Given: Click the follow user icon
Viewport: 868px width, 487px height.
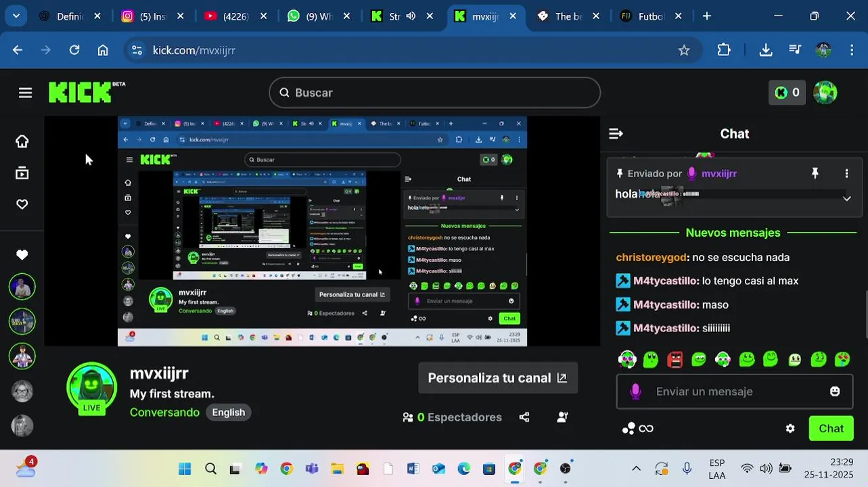Looking at the screenshot, I should click(562, 417).
